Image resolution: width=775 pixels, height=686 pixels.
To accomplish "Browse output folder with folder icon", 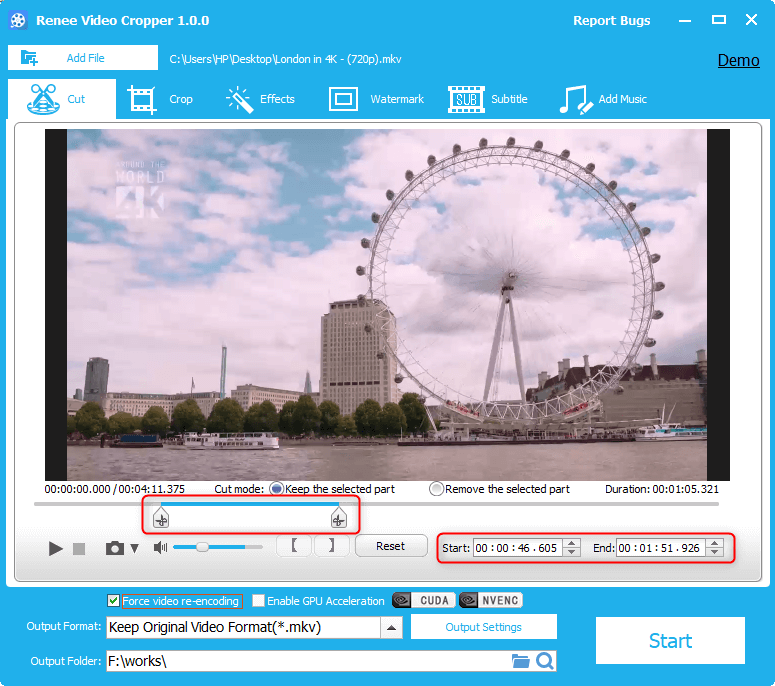I will tap(520, 661).
